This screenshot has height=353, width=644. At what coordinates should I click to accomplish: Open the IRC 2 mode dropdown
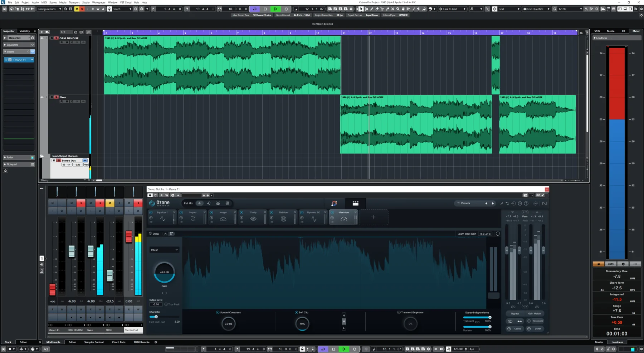tap(164, 250)
